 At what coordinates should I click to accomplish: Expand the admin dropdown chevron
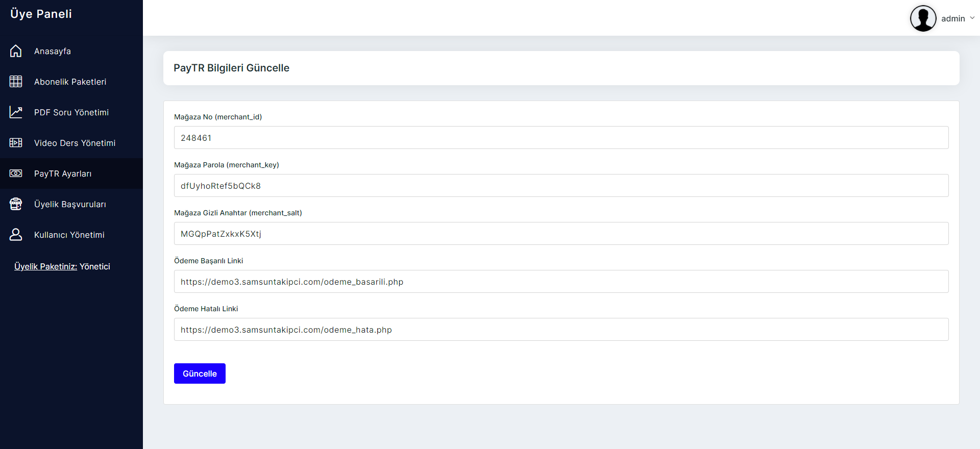click(x=972, y=18)
